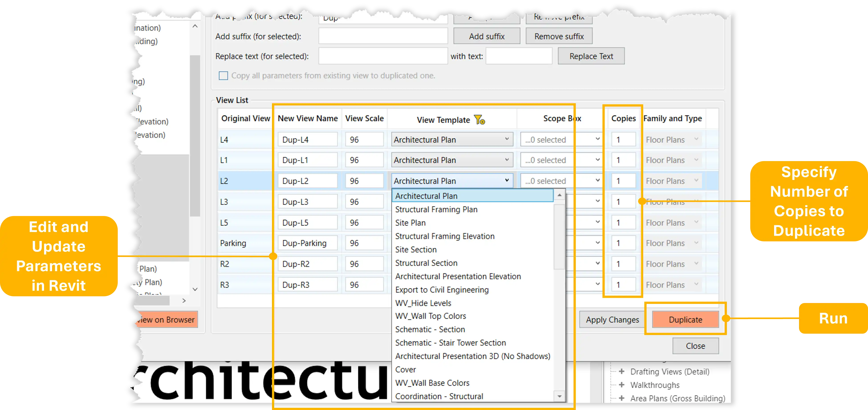The height and width of the screenshot is (410, 868).
Task: Click the View Template filter icon
Action: (479, 120)
